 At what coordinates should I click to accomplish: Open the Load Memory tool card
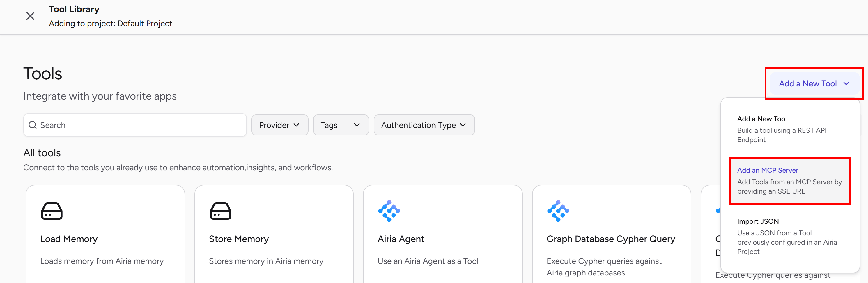105,234
